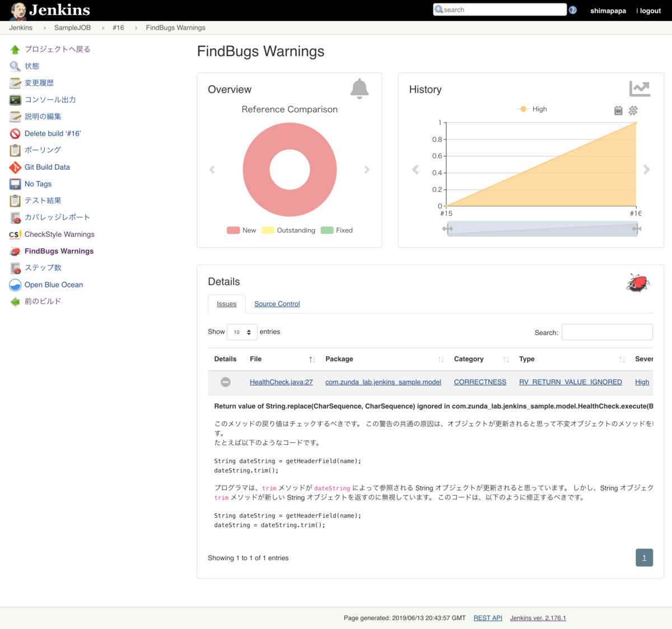Viewport: 672px width, 629px height.
Task: Click the trend chart icon in History panel
Action: point(640,88)
